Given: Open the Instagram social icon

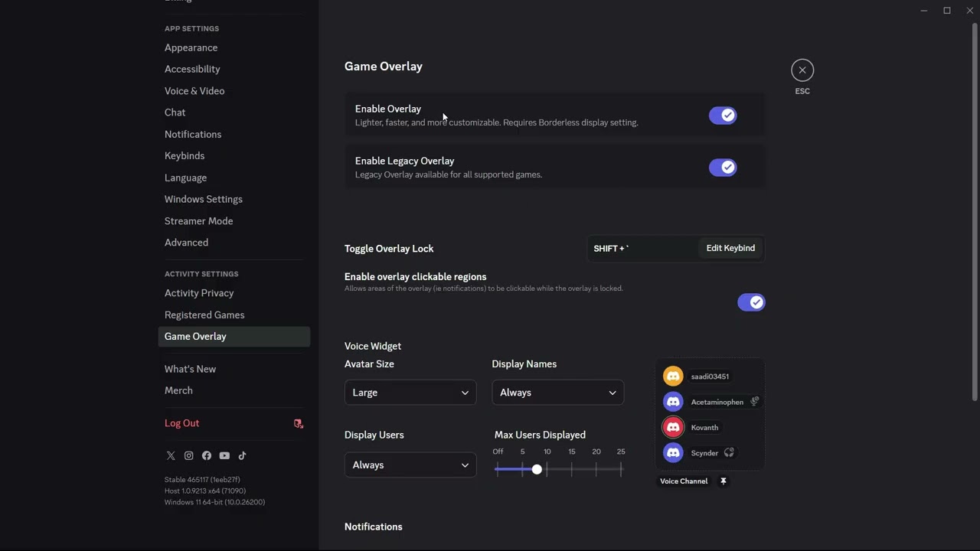Looking at the screenshot, I should click(x=188, y=455).
